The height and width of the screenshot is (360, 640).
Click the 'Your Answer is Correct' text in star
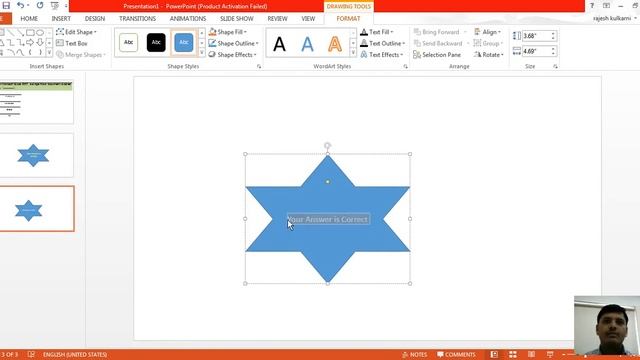[x=329, y=219]
